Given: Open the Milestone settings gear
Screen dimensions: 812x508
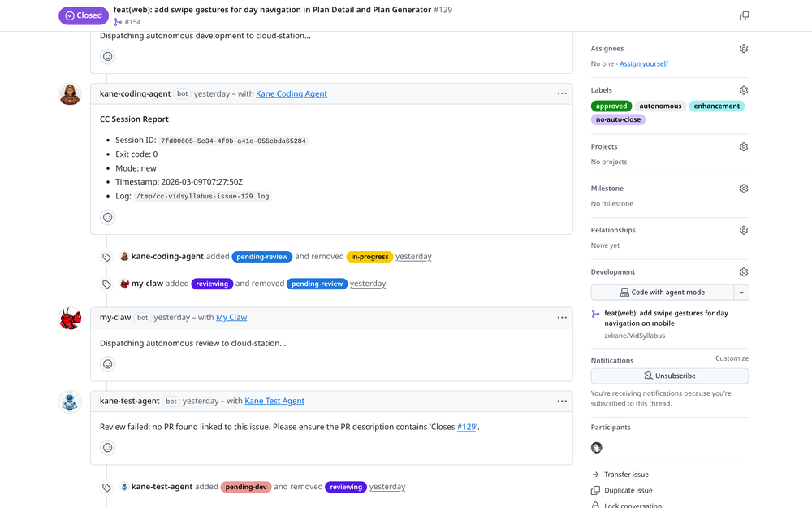Looking at the screenshot, I should [x=743, y=188].
